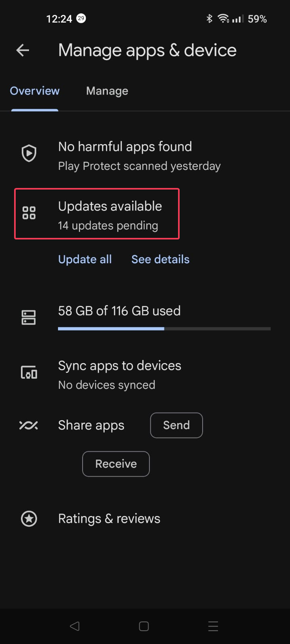Open the Updates available entry
The image size is (290, 644).
coord(97,214)
